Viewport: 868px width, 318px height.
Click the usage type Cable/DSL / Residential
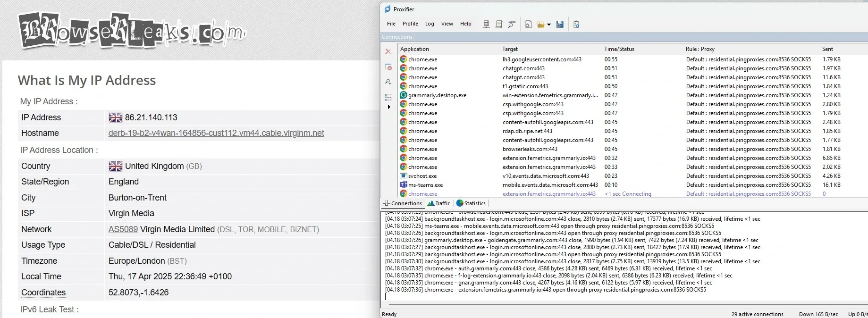pyautogui.click(x=152, y=245)
